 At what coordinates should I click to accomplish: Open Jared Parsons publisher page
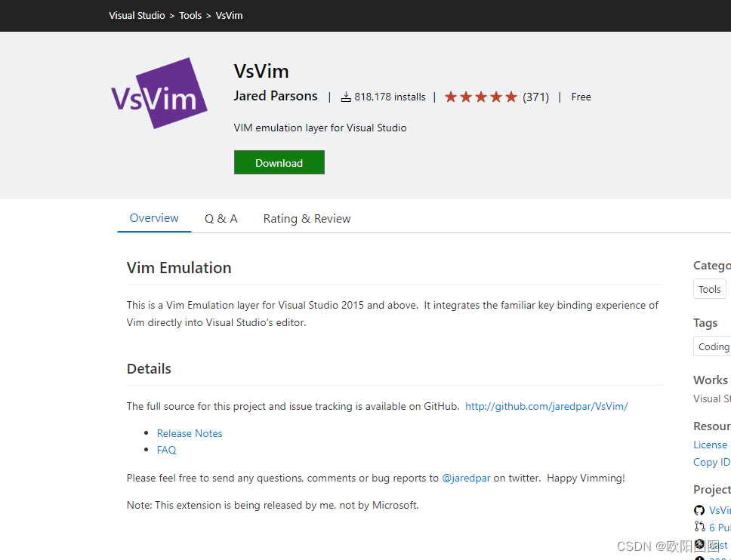[276, 96]
